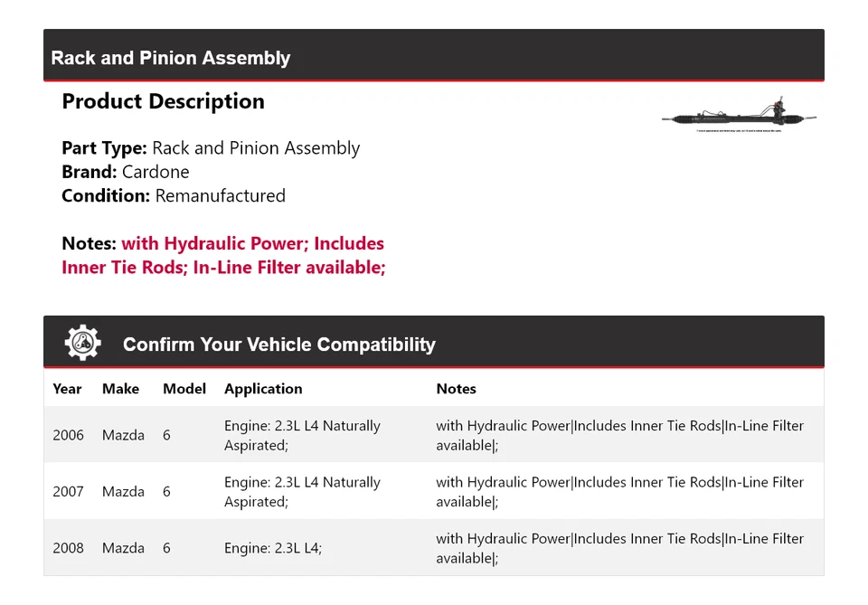Click the Application column header
Screen dimensions: 868x605
[263, 389]
